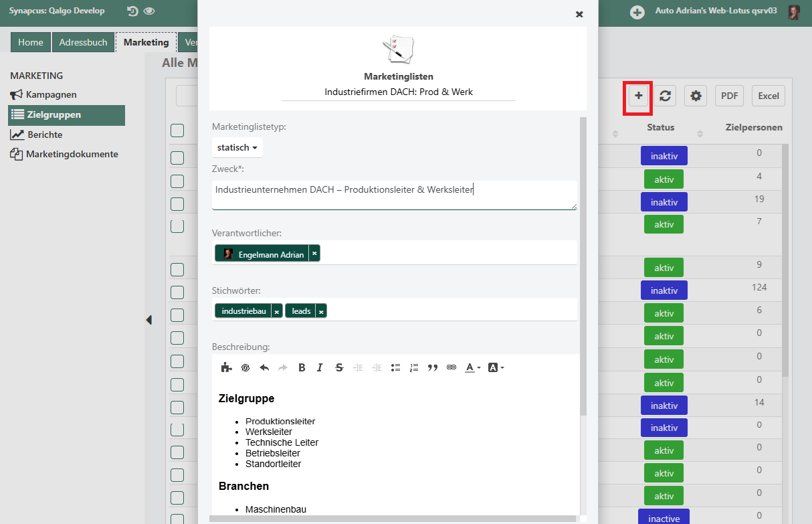
Task: Click the sort arrows left of the Status header
Action: [615, 134]
